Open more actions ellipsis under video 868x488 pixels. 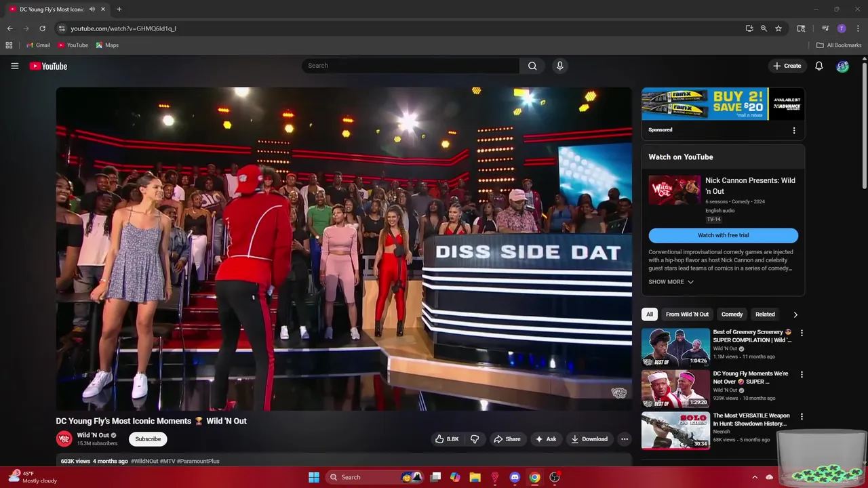pos(625,439)
